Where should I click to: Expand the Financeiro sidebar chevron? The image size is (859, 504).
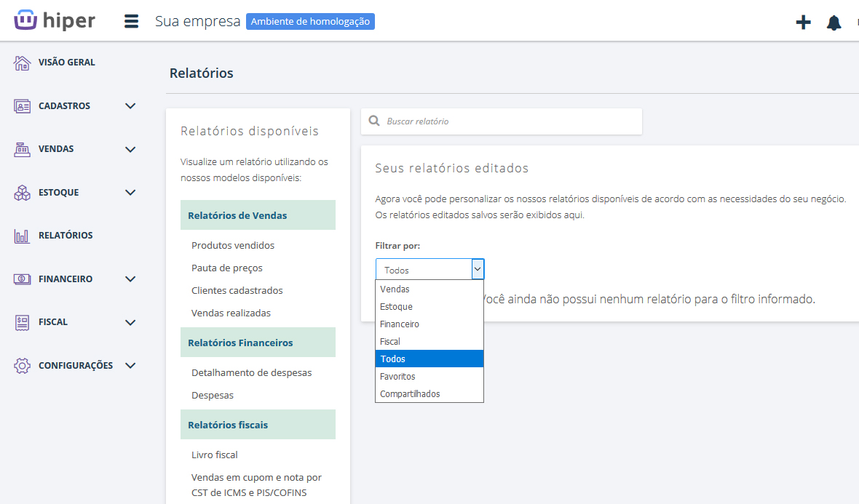130,279
